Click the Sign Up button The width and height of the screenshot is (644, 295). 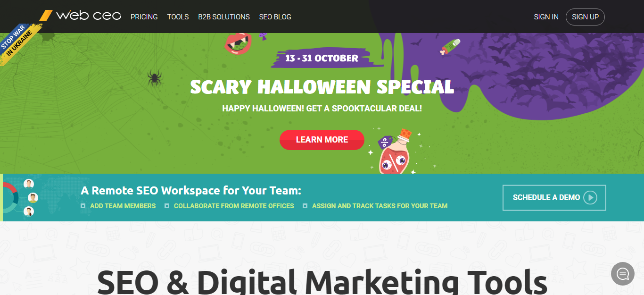[x=585, y=17]
